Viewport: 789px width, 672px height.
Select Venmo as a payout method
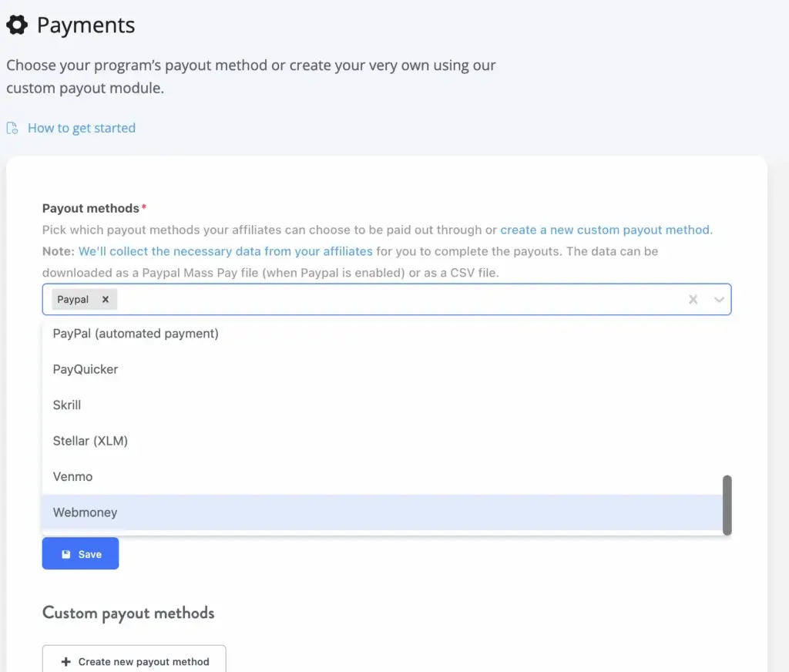(72, 476)
